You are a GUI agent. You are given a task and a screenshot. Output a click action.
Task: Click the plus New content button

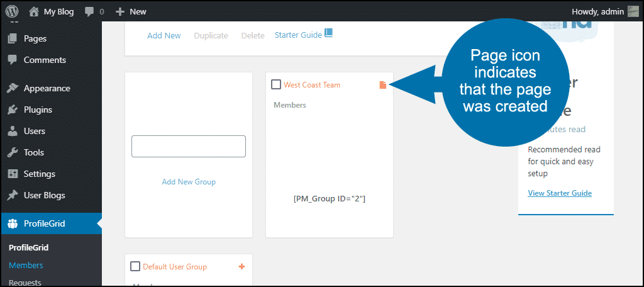[120, 12]
